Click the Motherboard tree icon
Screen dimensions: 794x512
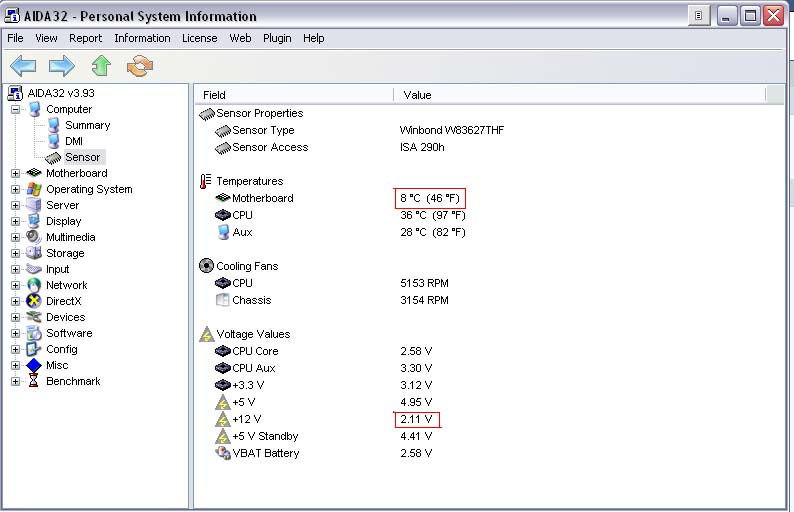(x=34, y=173)
